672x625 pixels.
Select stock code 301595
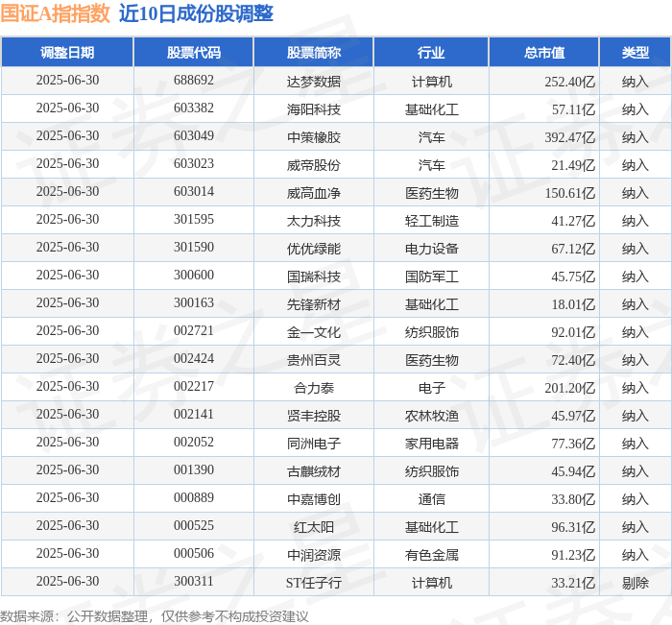tap(194, 220)
